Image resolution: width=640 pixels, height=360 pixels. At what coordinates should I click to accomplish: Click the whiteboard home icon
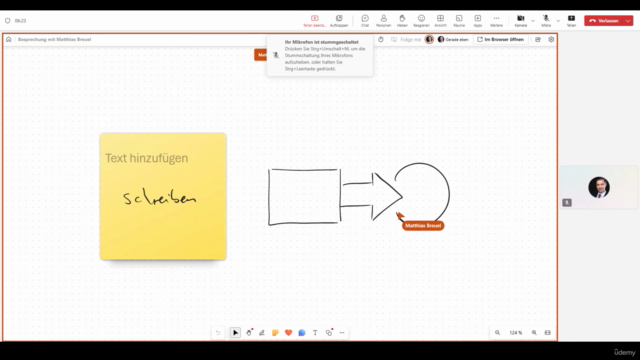(9, 40)
